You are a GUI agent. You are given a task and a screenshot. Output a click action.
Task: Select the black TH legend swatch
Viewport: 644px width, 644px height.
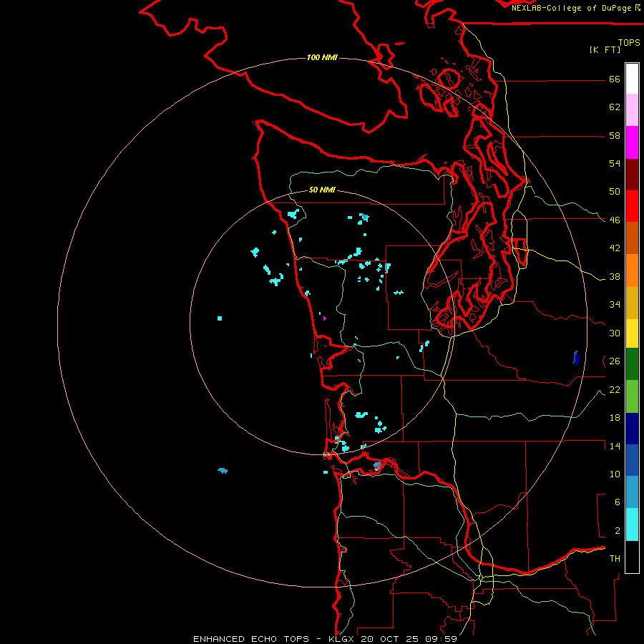(632, 557)
